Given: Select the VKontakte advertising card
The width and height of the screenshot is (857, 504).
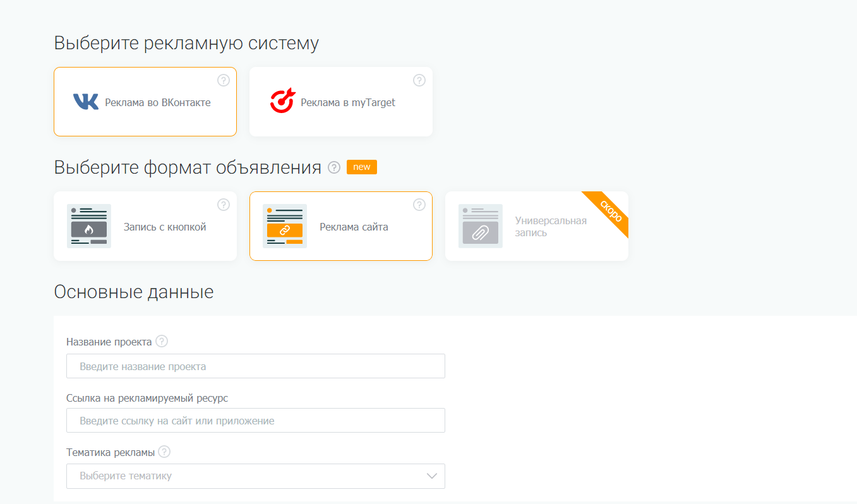Looking at the screenshot, I should click(145, 102).
